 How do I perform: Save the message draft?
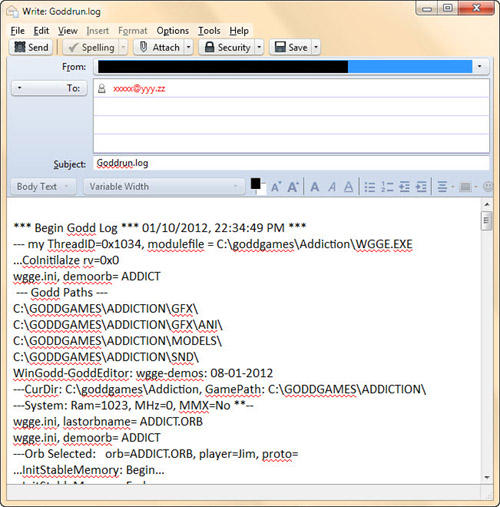pyautogui.click(x=291, y=47)
